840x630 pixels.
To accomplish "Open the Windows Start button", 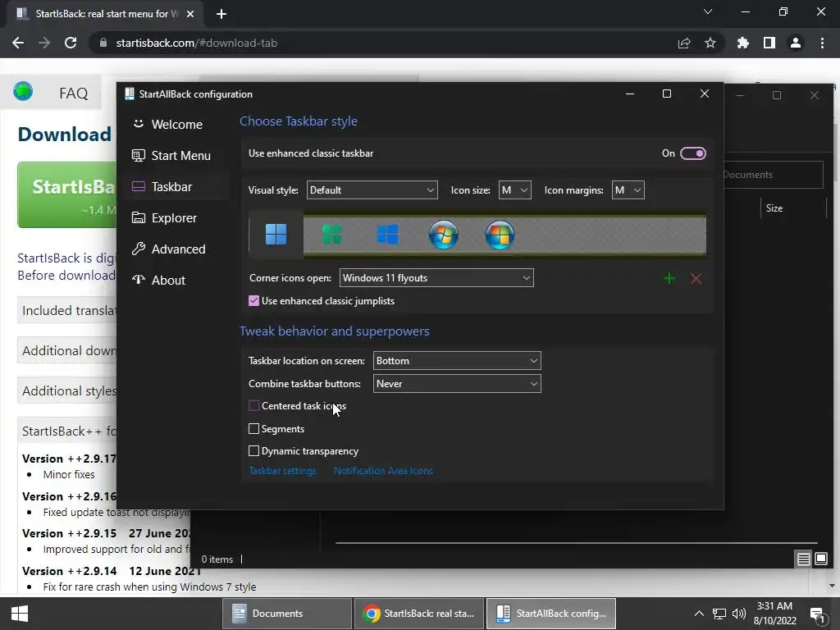I will [20, 614].
